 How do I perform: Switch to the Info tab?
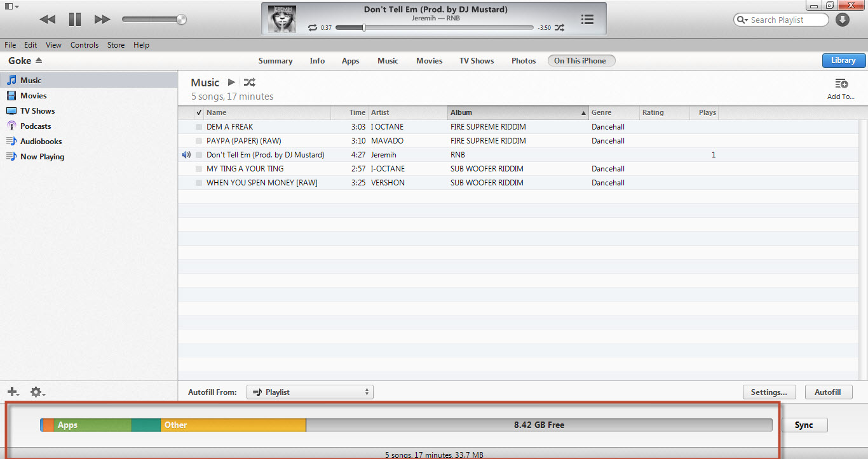[317, 61]
